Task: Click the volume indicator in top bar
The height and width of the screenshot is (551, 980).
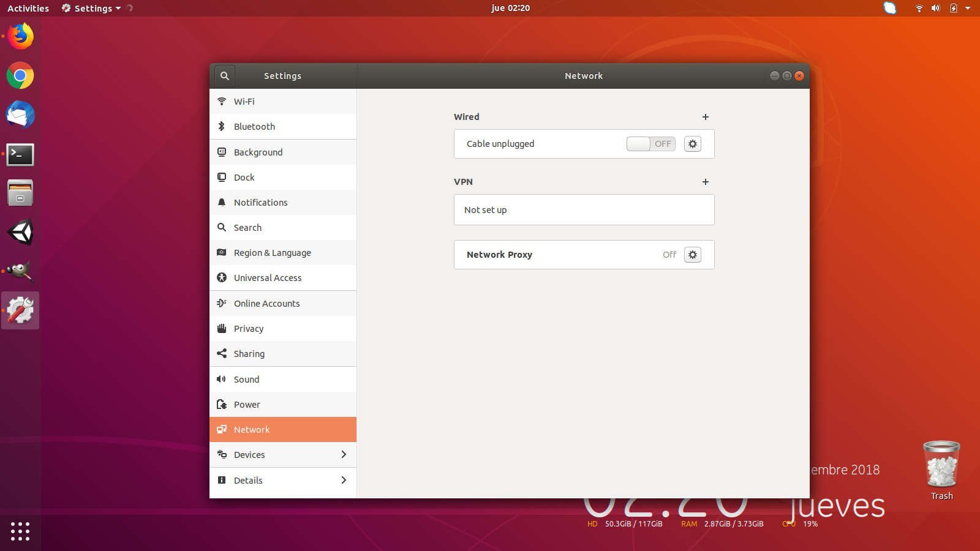Action: coord(935,8)
